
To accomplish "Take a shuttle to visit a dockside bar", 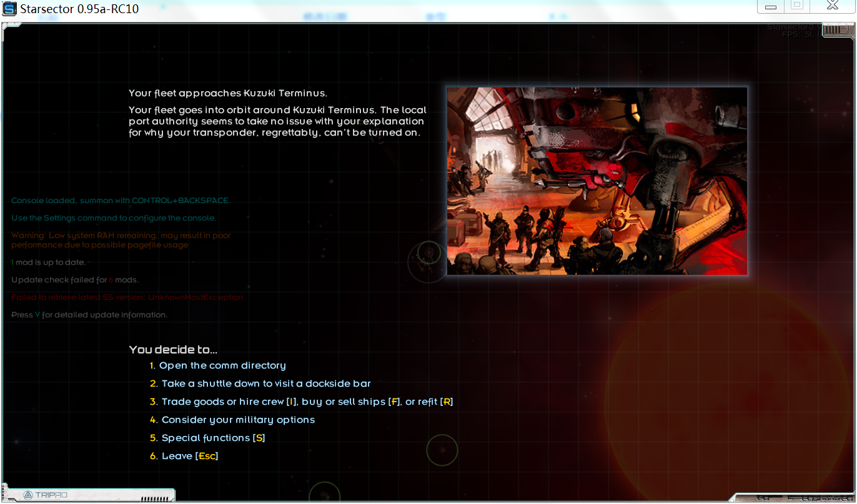I will pyautogui.click(x=266, y=383).
